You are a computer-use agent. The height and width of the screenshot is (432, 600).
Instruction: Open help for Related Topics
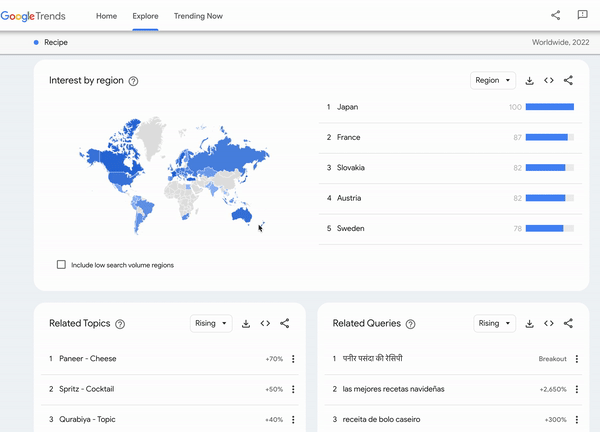120,324
